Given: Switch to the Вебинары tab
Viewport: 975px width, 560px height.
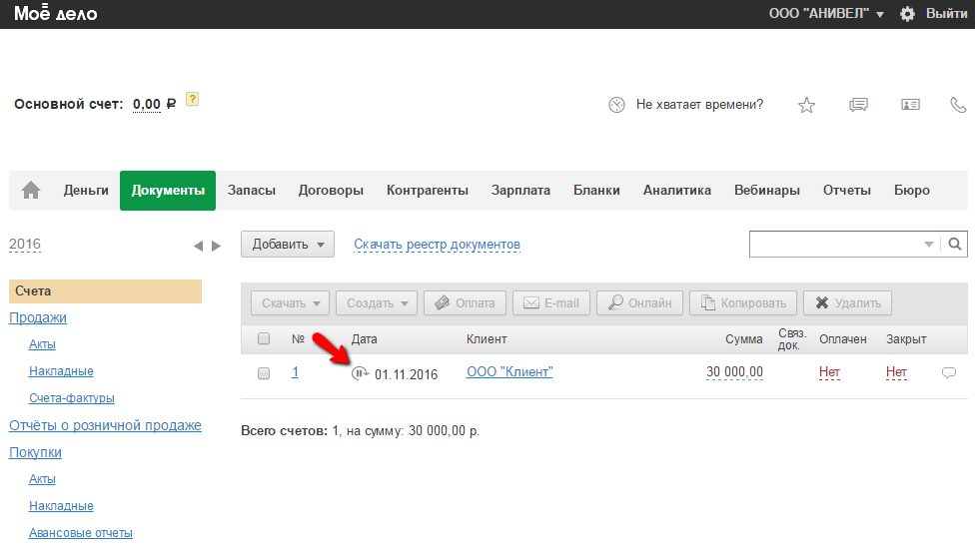Looking at the screenshot, I should tap(766, 191).
